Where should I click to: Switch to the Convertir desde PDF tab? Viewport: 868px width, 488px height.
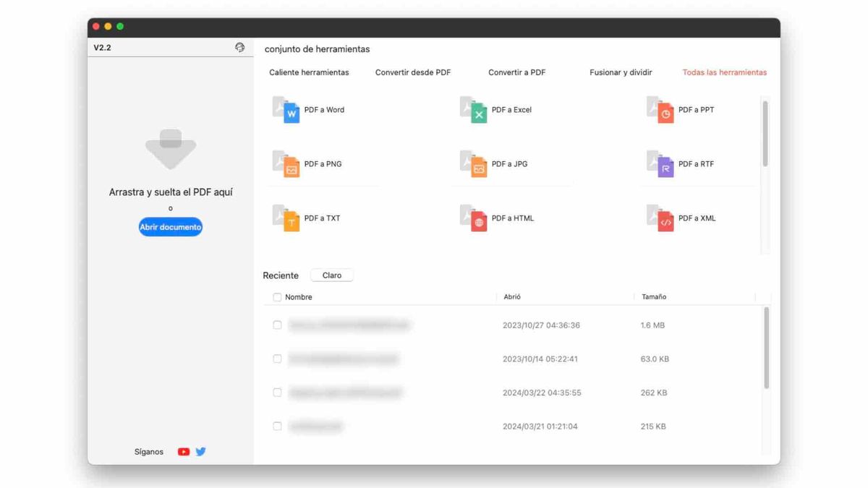pyautogui.click(x=413, y=72)
